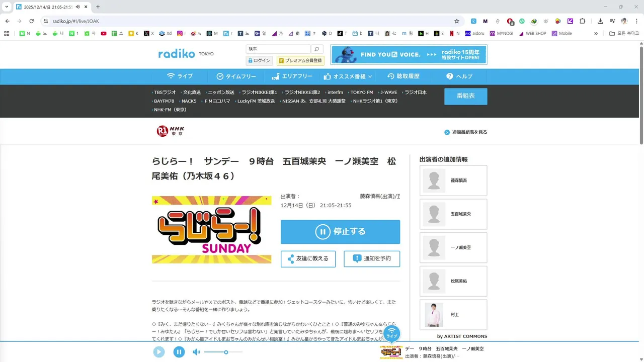Click the 番組表 button
Image resolution: width=644 pixels, height=362 pixels.
tap(465, 96)
